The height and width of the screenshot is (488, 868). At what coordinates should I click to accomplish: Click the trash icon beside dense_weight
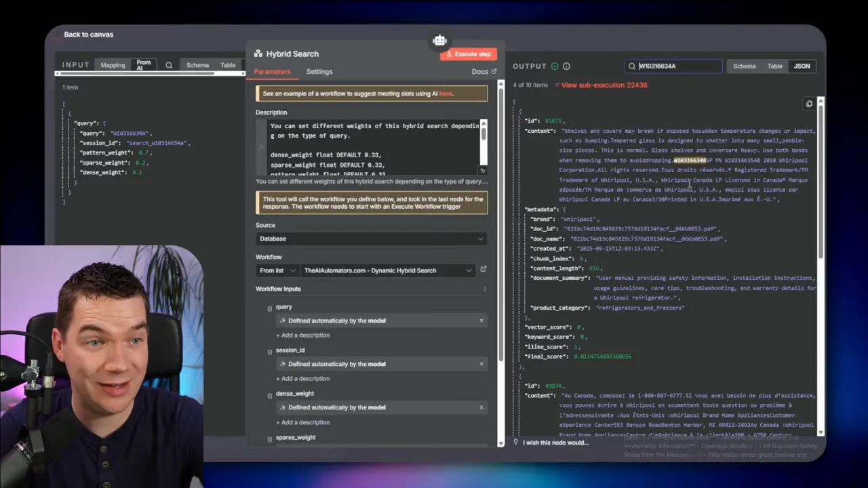(x=269, y=394)
